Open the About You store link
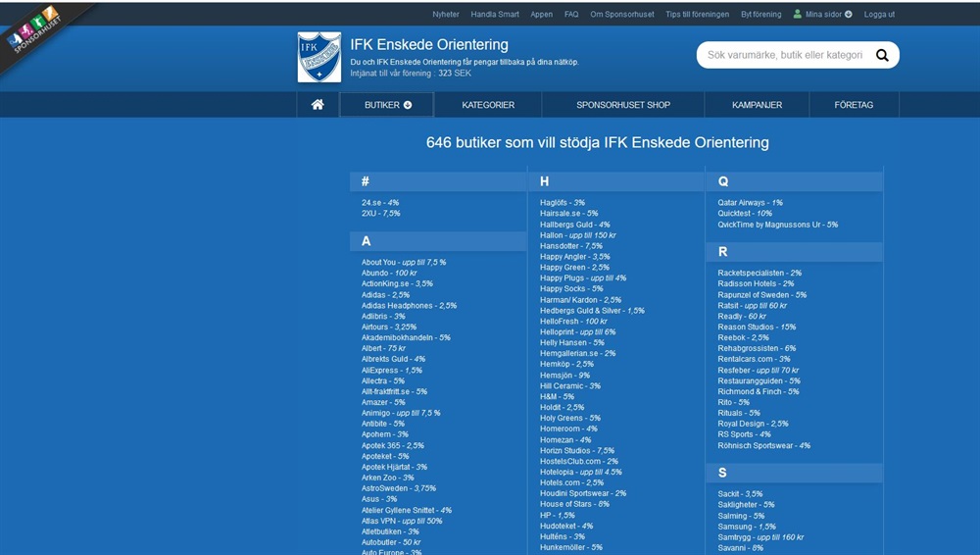The width and height of the screenshot is (980, 555). point(404,262)
